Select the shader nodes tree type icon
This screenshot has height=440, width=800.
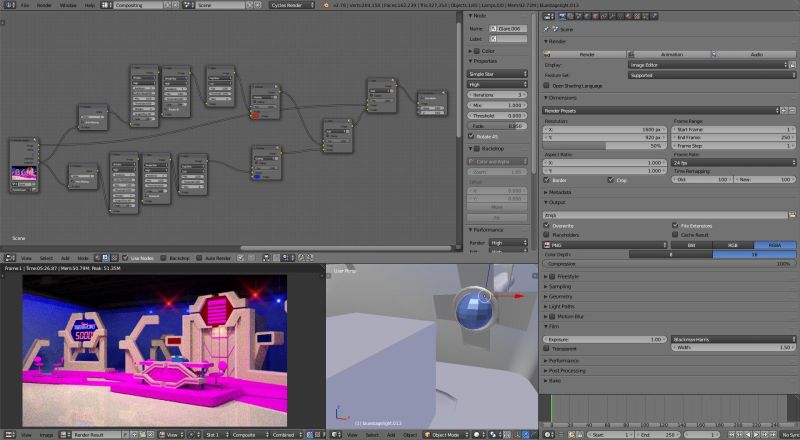point(97,258)
